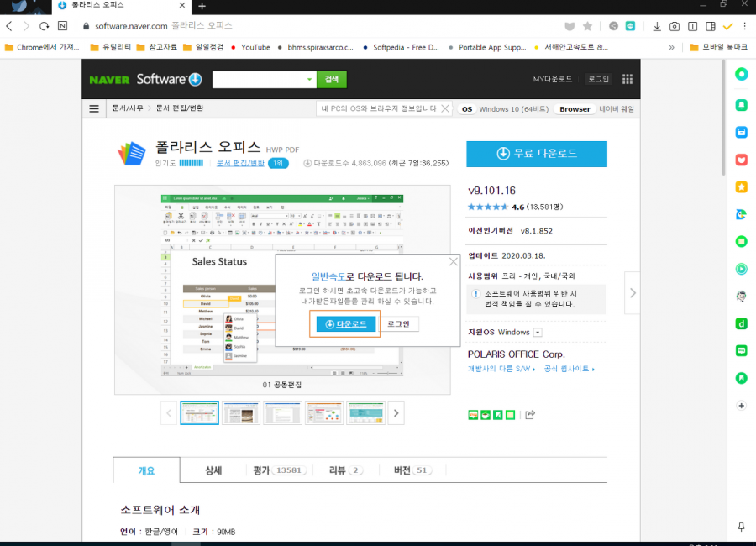Open 개발사의 다른 S/W link
The image size is (756, 546).
pyautogui.click(x=501, y=369)
